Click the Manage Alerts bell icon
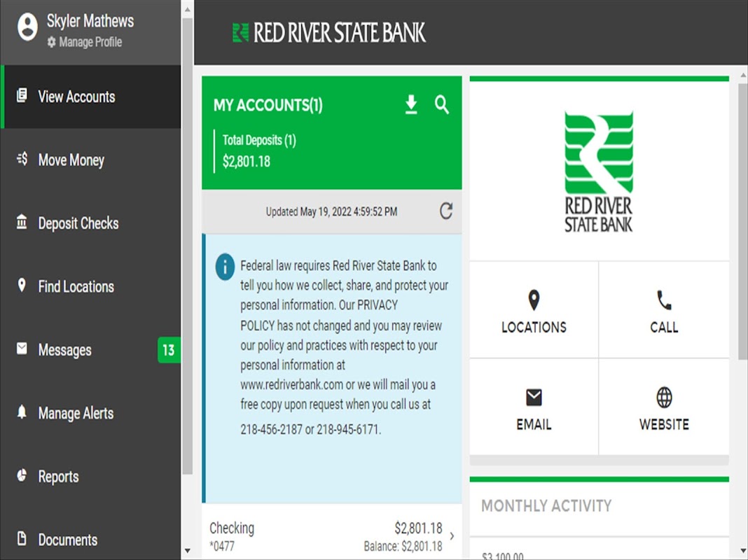The image size is (748, 560). [22, 412]
